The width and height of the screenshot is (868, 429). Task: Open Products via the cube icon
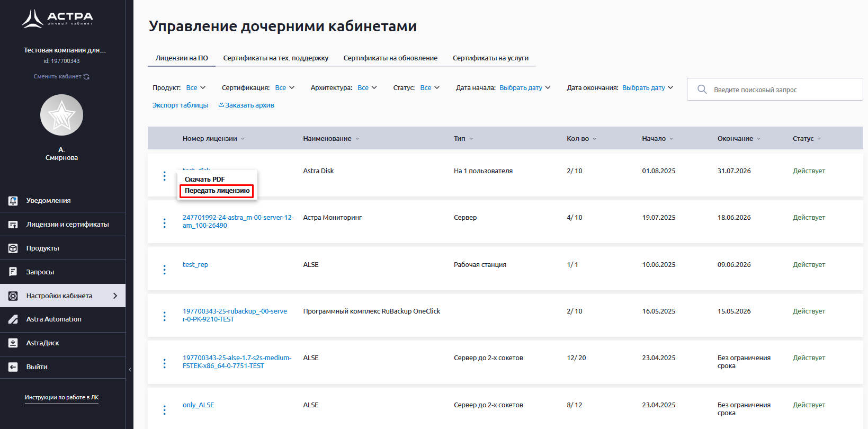click(13, 248)
